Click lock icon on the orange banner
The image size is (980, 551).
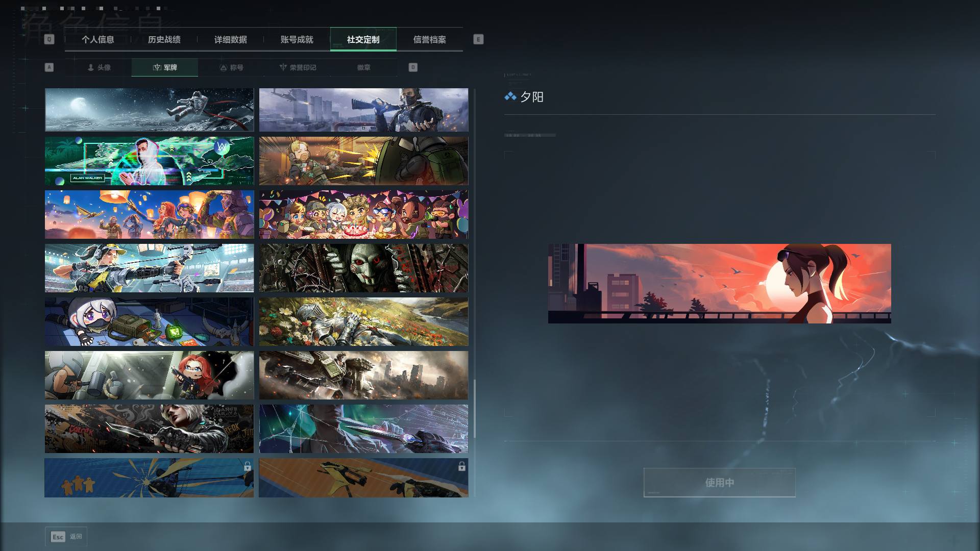(x=462, y=466)
